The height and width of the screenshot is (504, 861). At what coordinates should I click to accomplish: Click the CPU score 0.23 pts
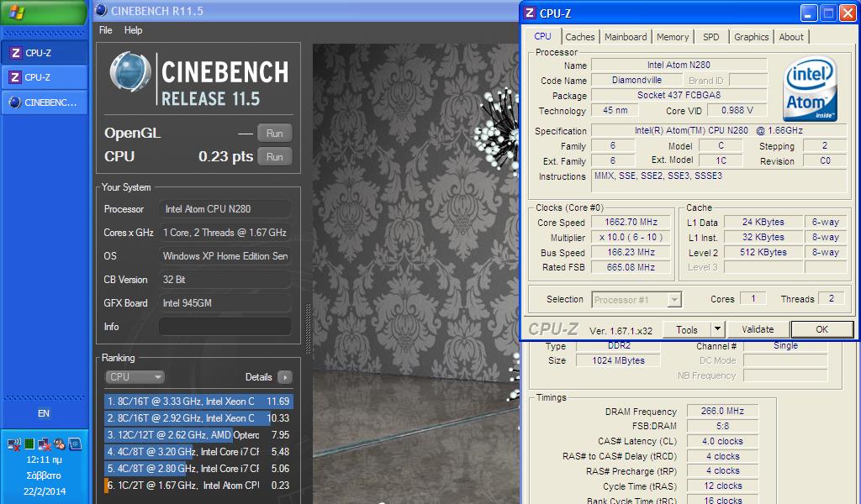[225, 156]
